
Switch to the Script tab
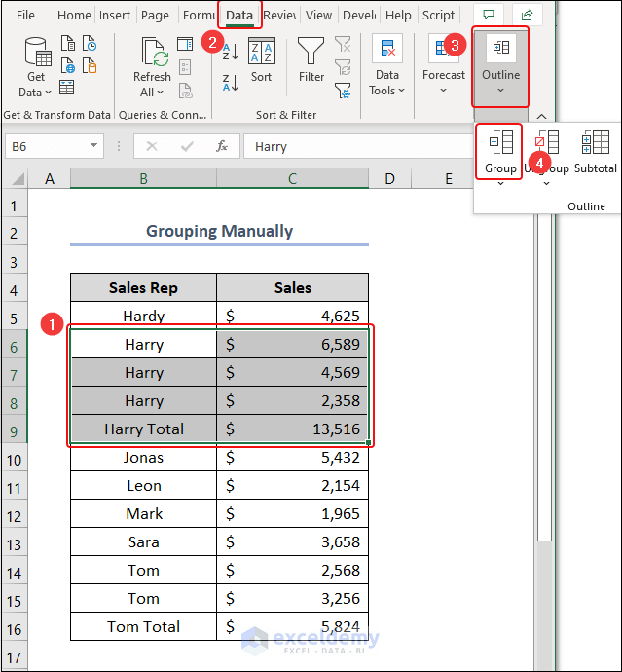point(438,15)
